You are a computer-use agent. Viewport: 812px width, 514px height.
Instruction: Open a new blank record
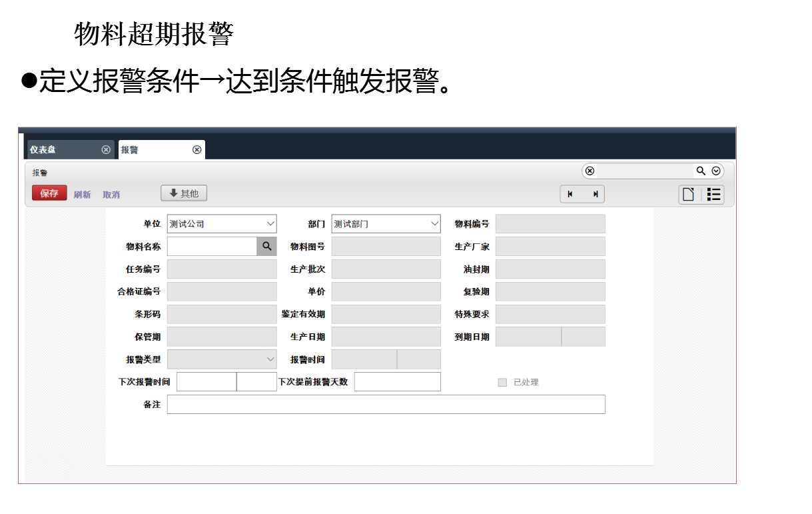689,195
